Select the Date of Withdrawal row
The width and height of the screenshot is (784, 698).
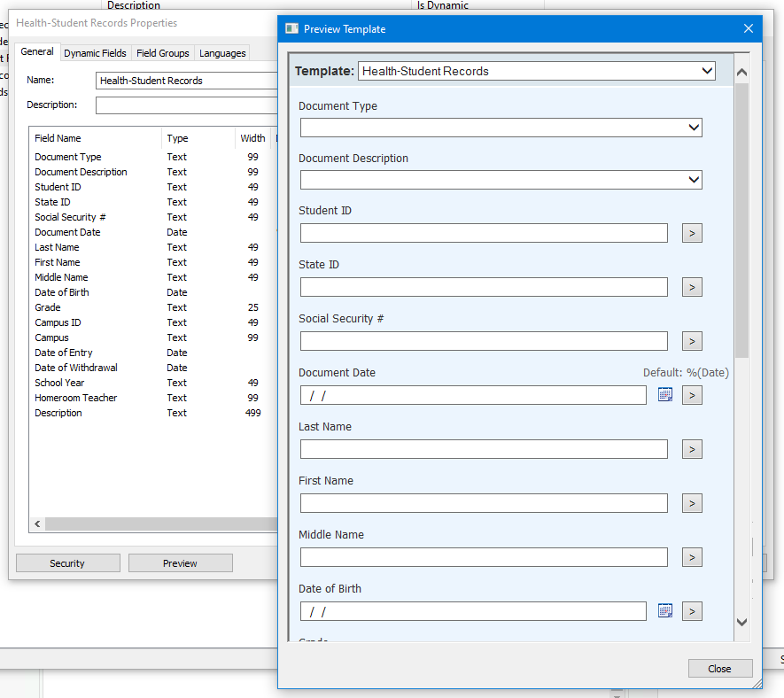click(x=152, y=368)
